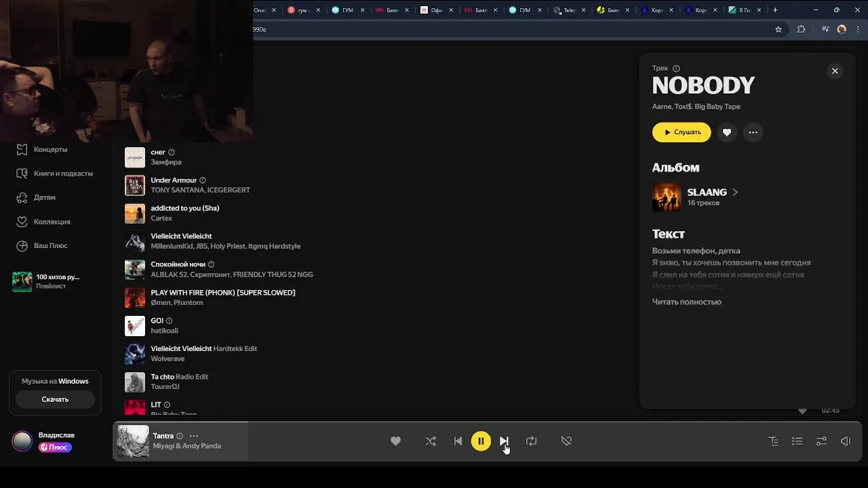Go back to the previous track

pyautogui.click(x=458, y=441)
